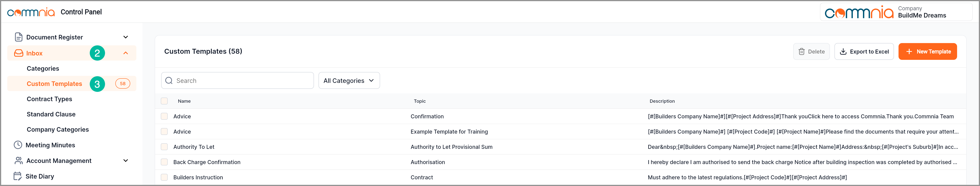Click the Commnia logo in header
The image size is (980, 186).
tap(31, 12)
